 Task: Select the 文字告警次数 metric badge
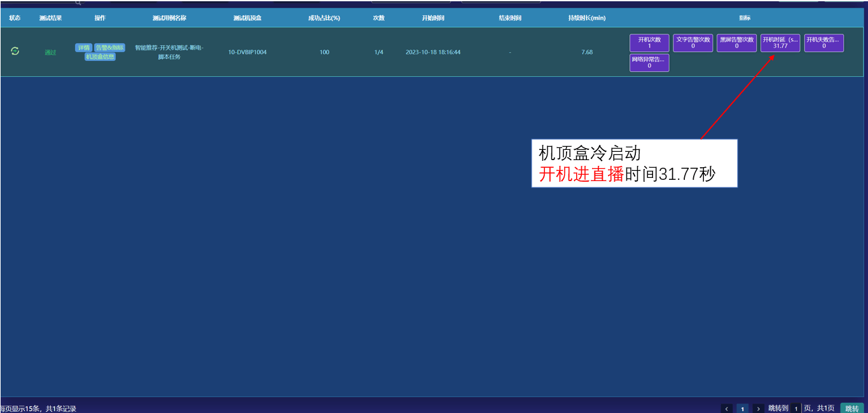click(693, 43)
